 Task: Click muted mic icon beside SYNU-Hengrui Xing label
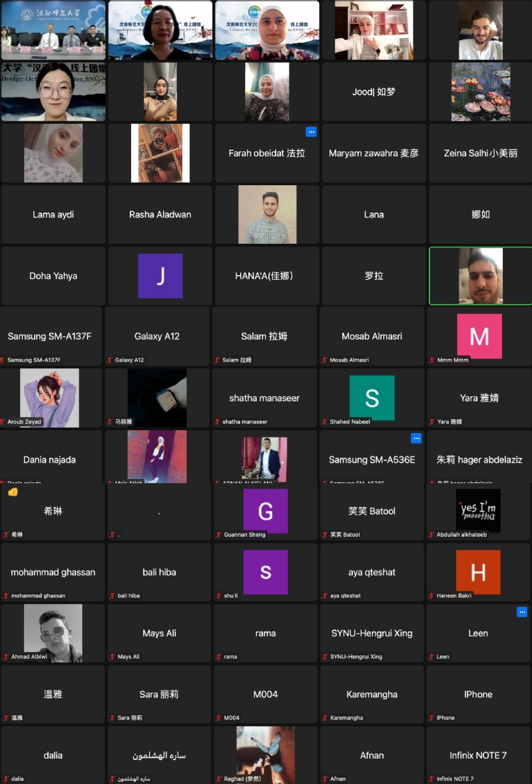point(326,657)
